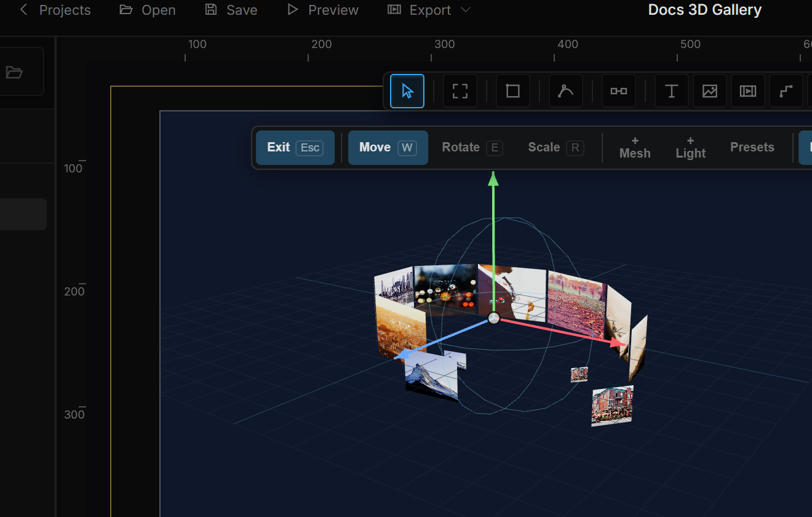
Task: Save the current project
Action: click(231, 10)
